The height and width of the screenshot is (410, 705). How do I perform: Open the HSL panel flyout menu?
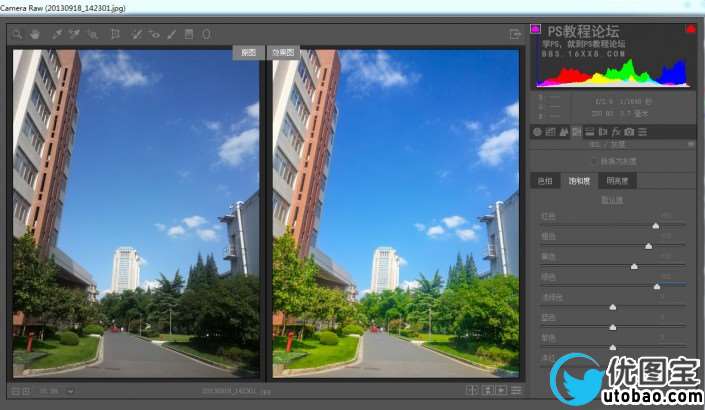(689, 144)
